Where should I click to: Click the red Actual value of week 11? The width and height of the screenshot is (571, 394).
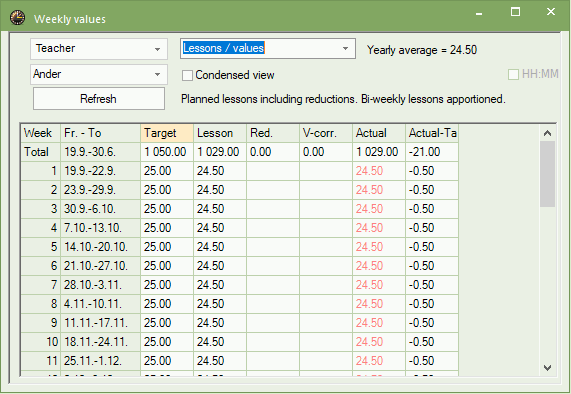[x=379, y=360]
